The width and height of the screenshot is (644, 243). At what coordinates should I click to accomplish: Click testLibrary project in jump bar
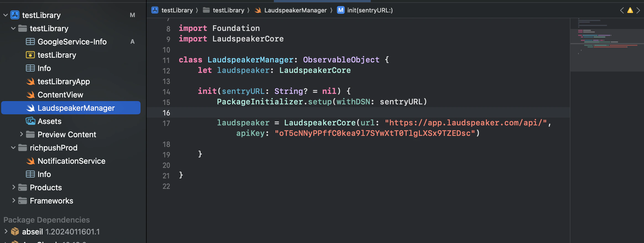tap(177, 10)
